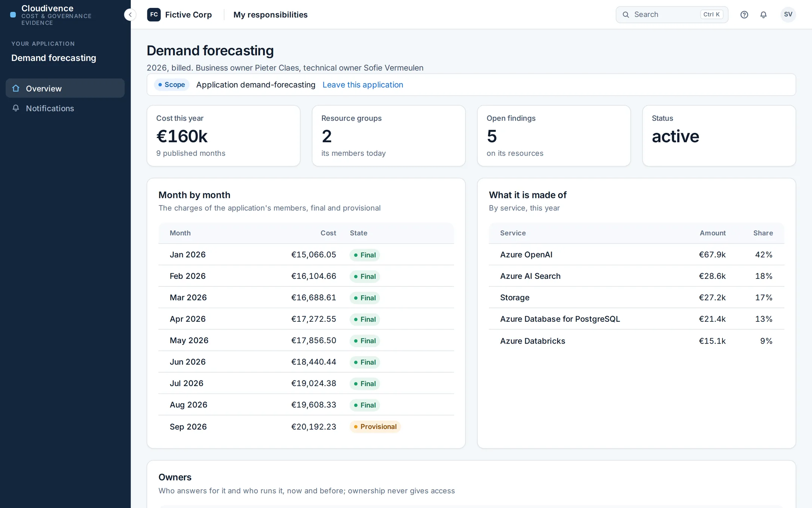
Task: Click the Leave this application link
Action: 363,85
